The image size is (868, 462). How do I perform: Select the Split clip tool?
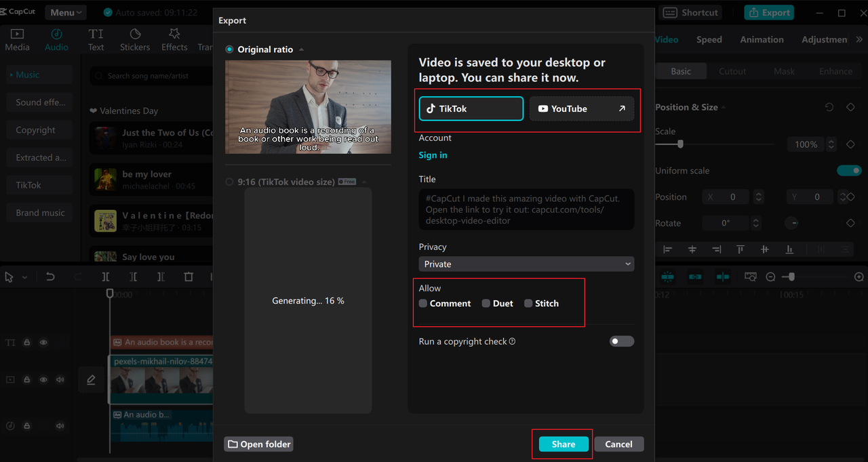point(106,277)
